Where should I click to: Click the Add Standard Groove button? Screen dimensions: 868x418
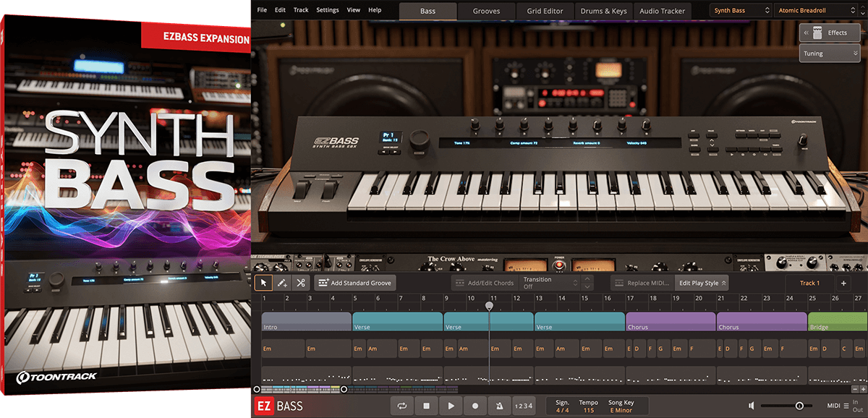[x=354, y=283]
